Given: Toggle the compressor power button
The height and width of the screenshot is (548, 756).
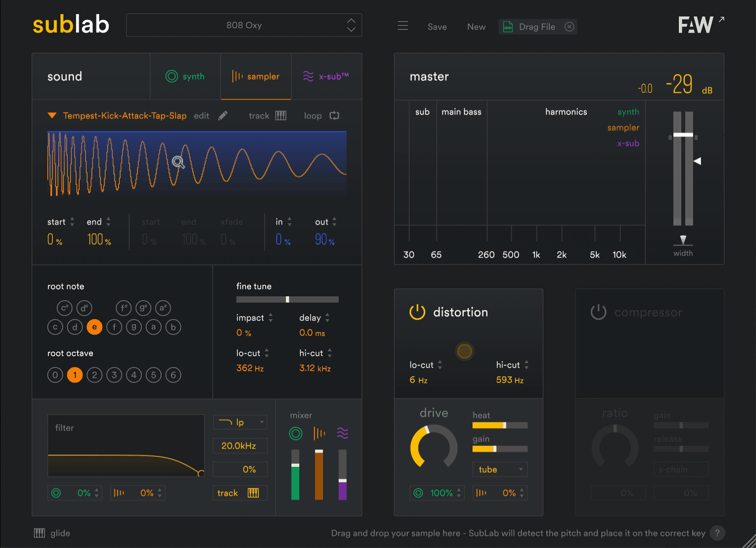Looking at the screenshot, I should coord(598,312).
